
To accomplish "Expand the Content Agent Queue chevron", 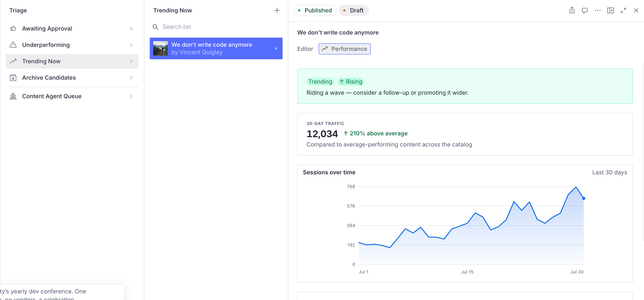I will [x=131, y=96].
